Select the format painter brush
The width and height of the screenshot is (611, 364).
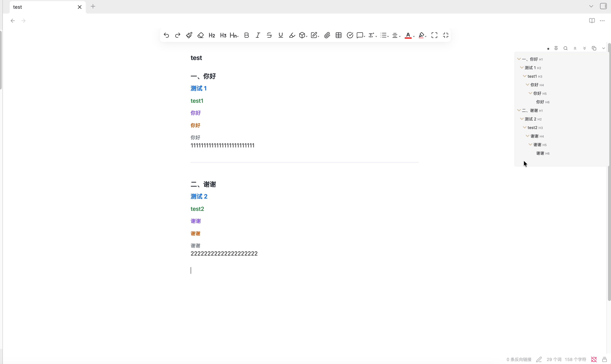tap(189, 35)
